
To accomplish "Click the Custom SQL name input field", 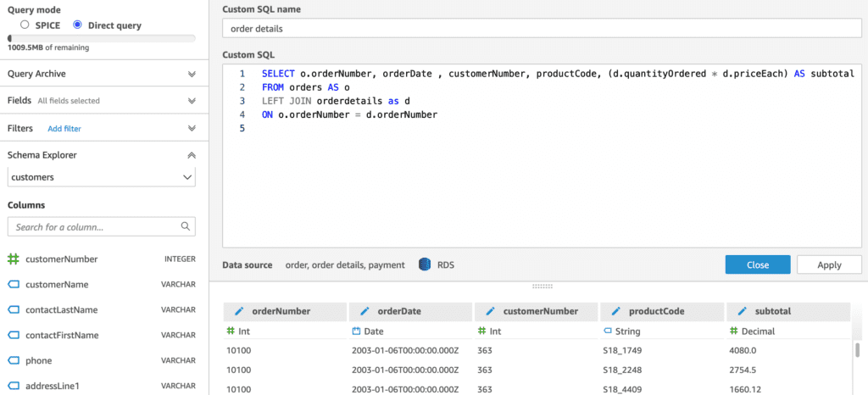I will [x=542, y=28].
